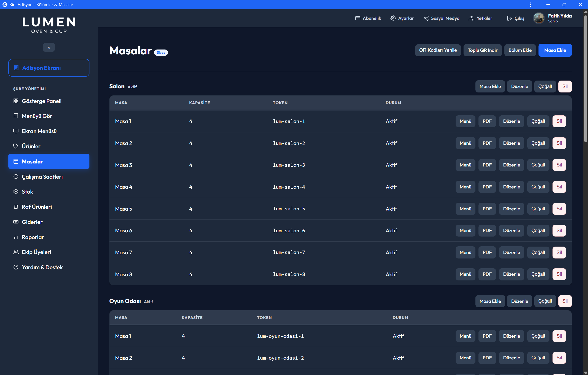Viewport: 588px width, 375px height.
Task: Click the Sivas branch badge
Action: click(x=161, y=53)
